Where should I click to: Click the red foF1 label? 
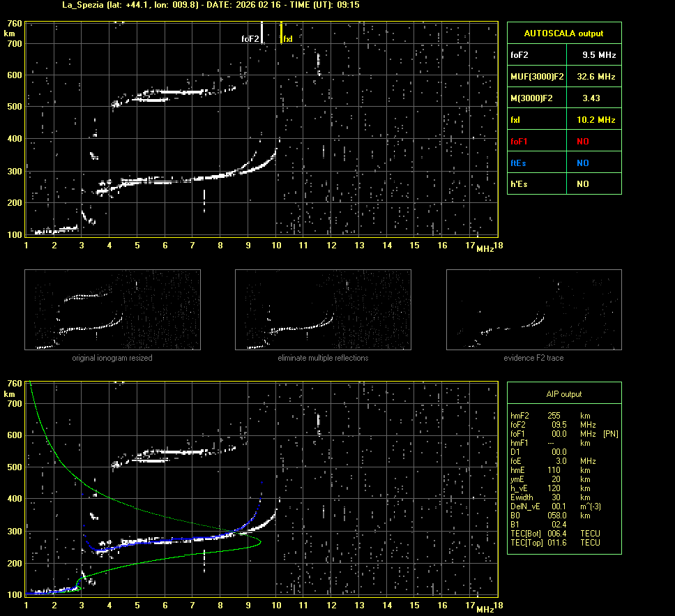click(x=519, y=141)
